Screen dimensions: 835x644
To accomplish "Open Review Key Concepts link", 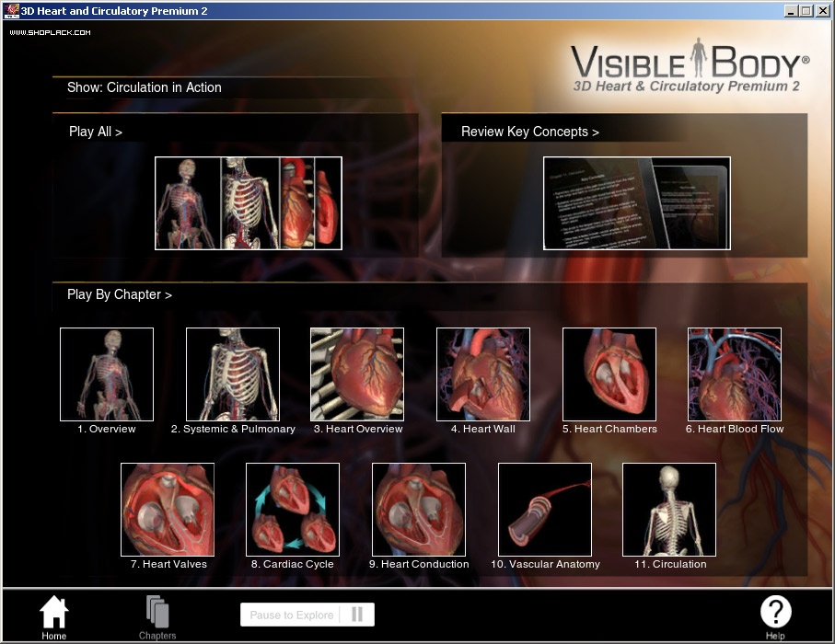I will tap(530, 132).
